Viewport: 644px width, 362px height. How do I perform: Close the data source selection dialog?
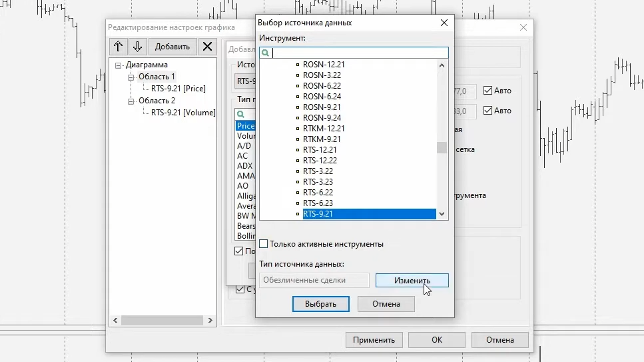[x=444, y=23]
